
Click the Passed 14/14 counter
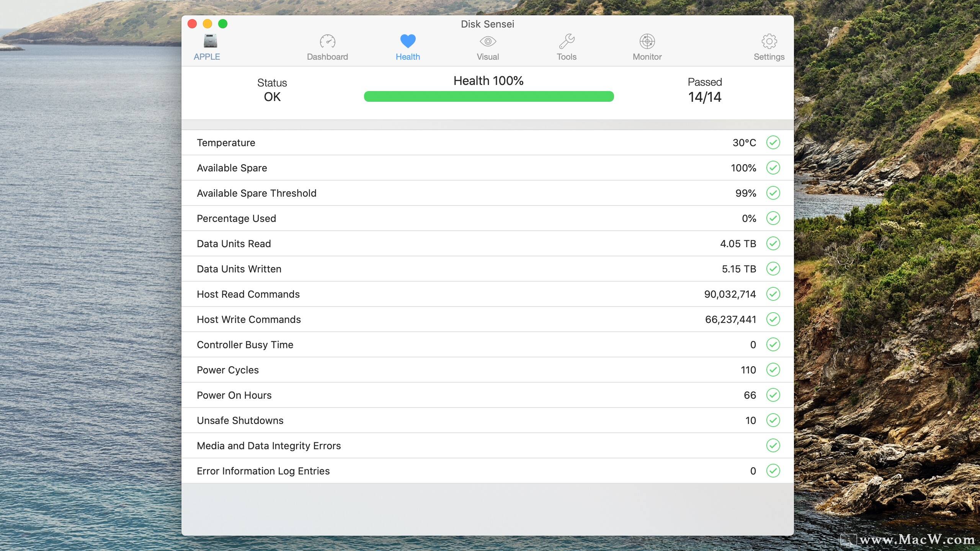pos(705,90)
